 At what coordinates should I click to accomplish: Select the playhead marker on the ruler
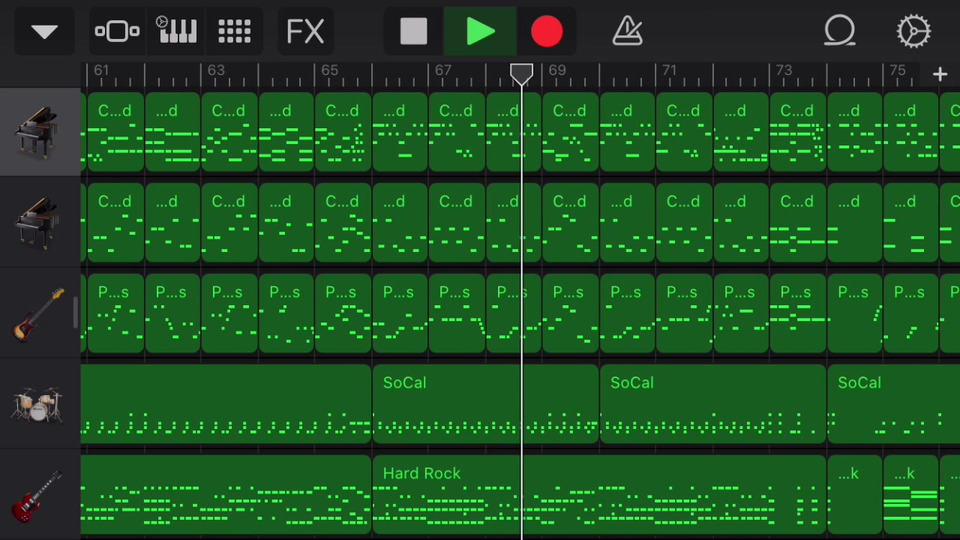522,75
